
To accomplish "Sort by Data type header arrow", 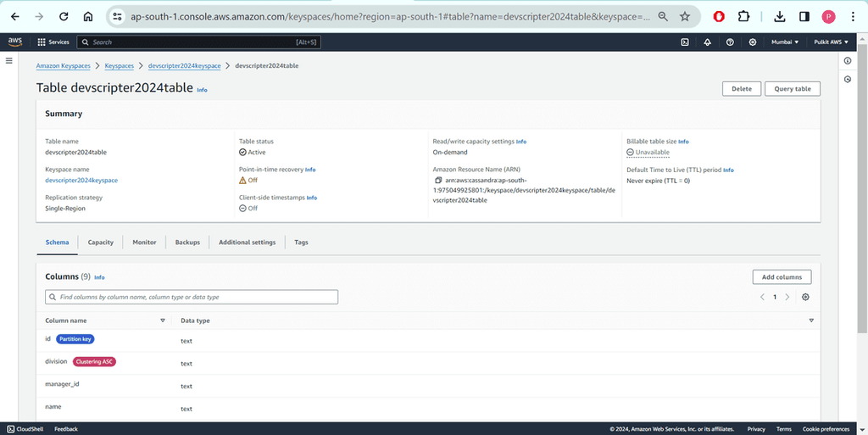I will pos(811,321).
